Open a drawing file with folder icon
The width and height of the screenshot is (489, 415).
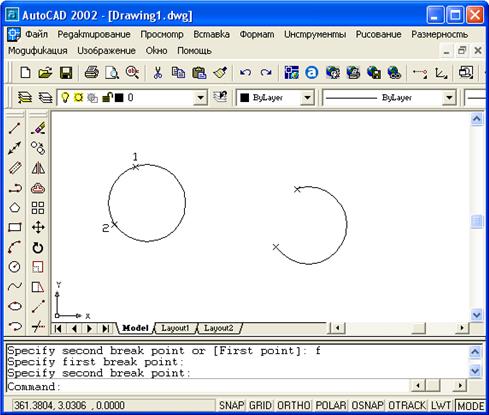45,72
